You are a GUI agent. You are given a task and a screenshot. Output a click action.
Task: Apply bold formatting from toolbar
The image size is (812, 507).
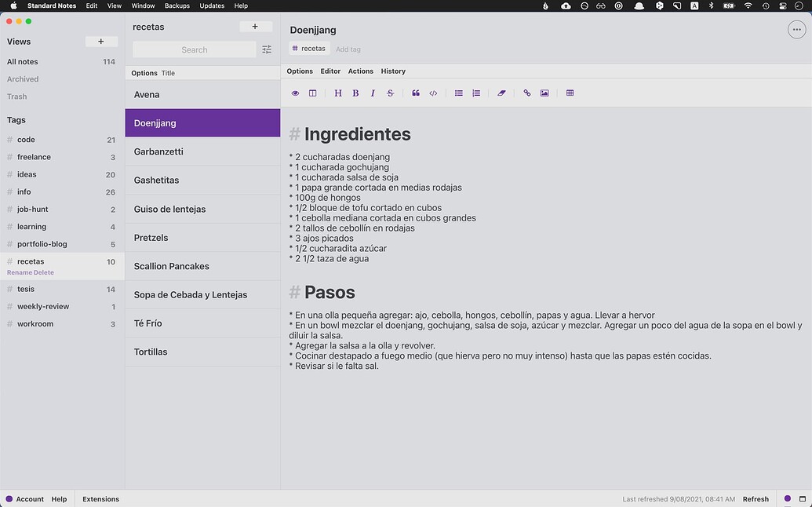tap(355, 93)
